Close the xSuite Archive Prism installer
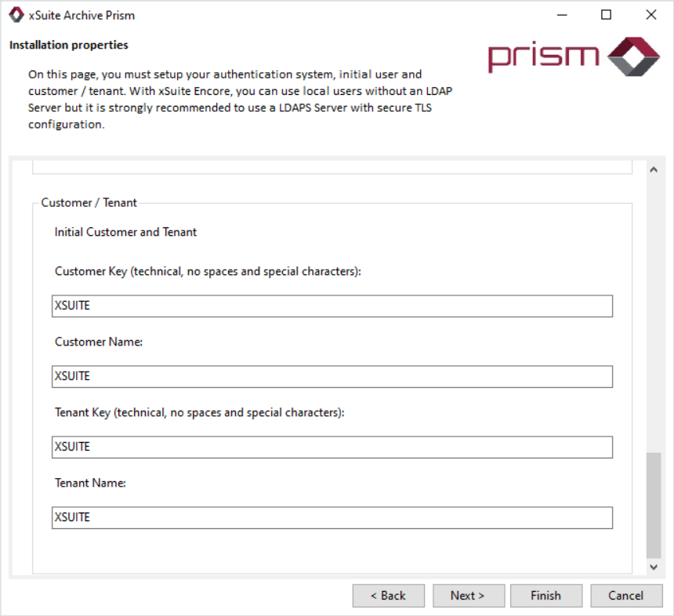Screen dimensions: 674x616 pyautogui.click(x=650, y=15)
